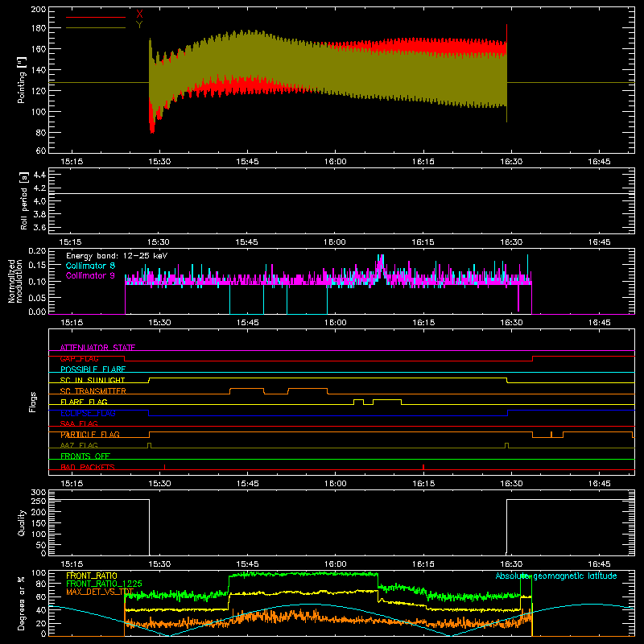Click the 300 tick on Quality axis
The width and height of the screenshot is (644, 644).
38,493
